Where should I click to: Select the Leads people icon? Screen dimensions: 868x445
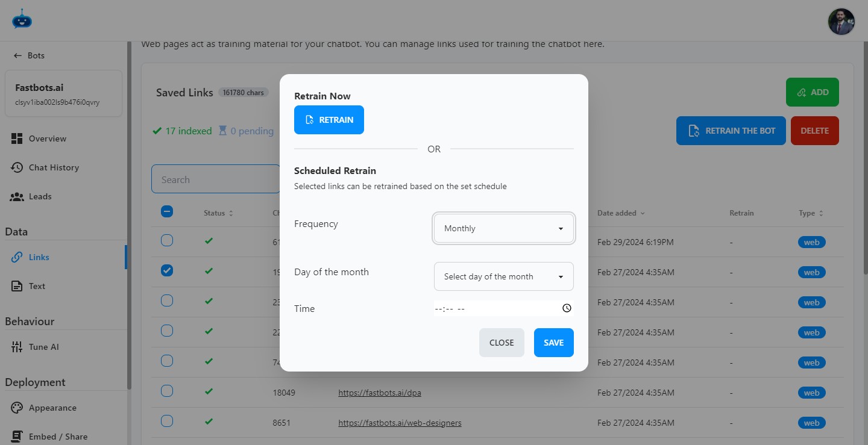click(x=17, y=196)
